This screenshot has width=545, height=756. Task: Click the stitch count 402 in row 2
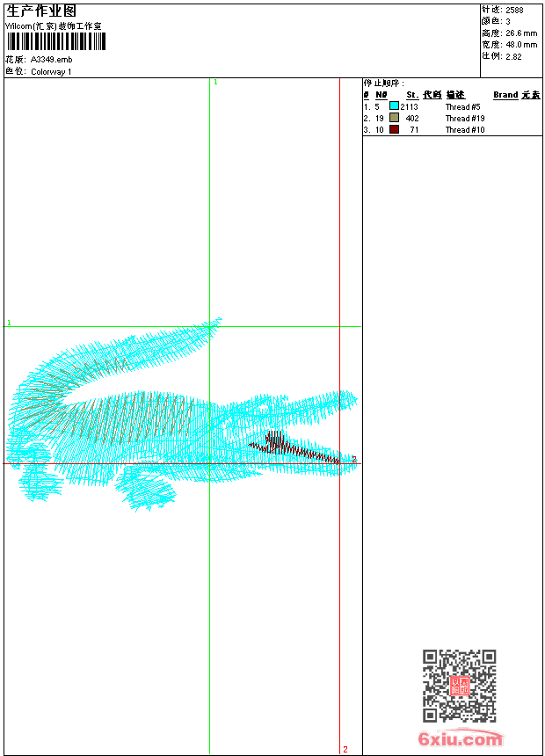[412, 119]
